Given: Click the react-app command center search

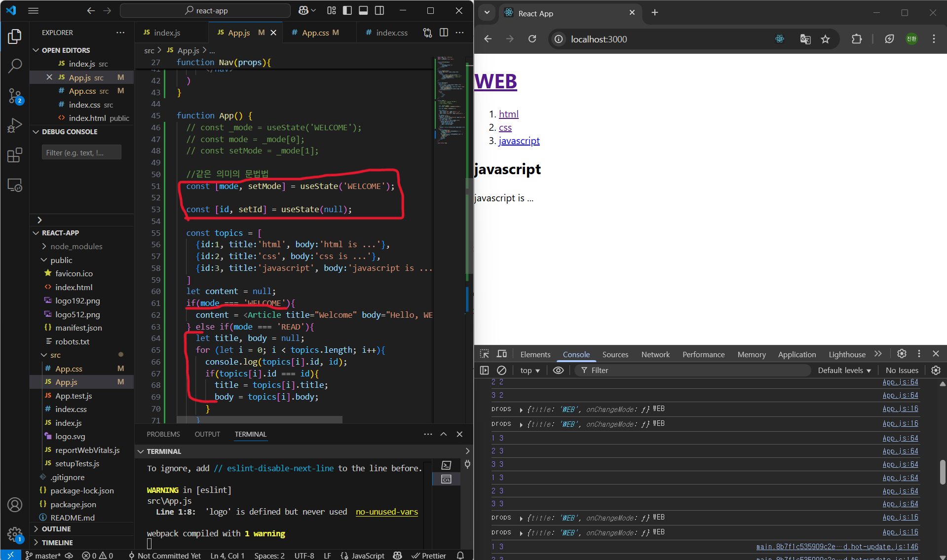Looking at the screenshot, I should [x=205, y=10].
